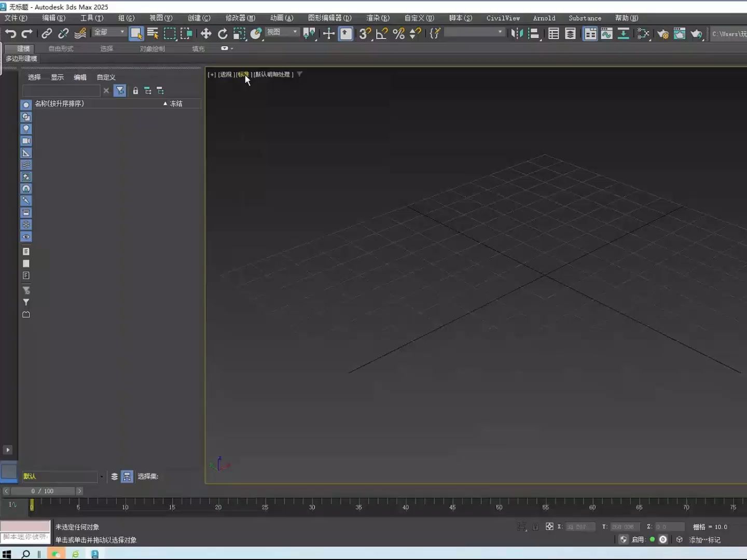The width and height of the screenshot is (747, 560).
Task: Click the time slider at frame 0
Action: tap(32, 505)
